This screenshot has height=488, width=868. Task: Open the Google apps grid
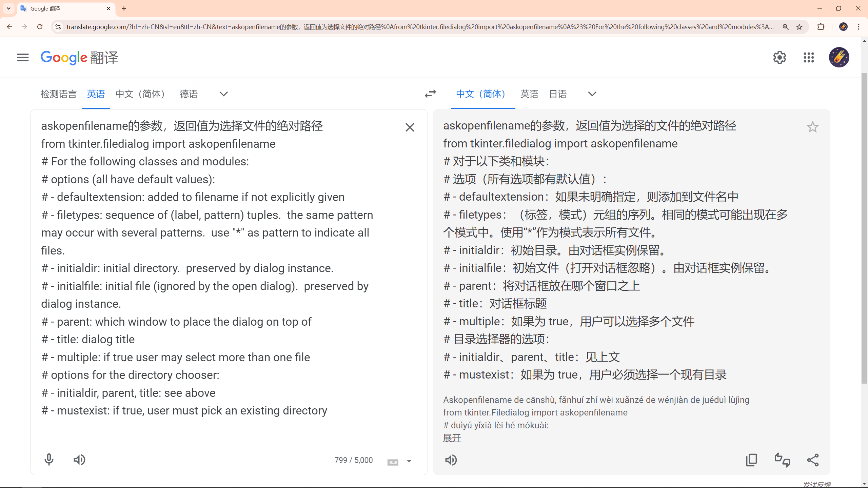click(x=809, y=58)
